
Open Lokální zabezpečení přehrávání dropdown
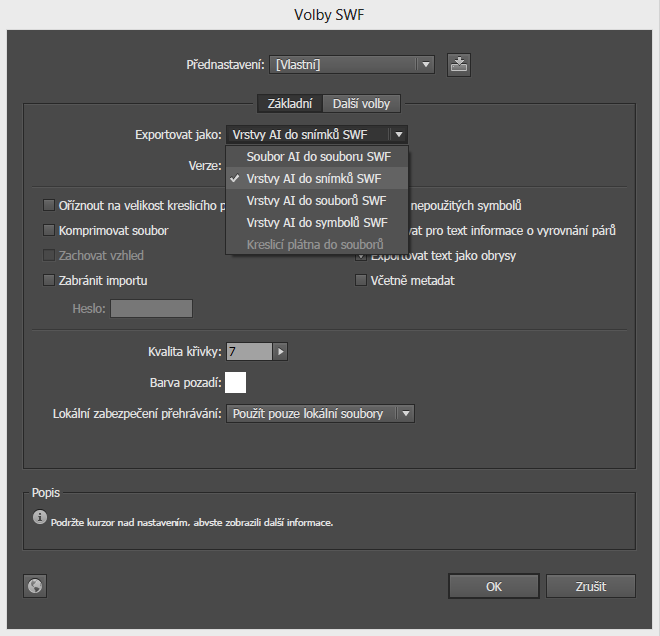(x=320, y=414)
